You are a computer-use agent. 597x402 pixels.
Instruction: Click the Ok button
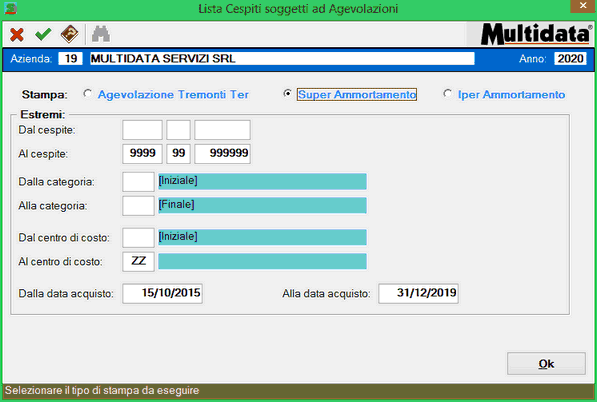(546, 364)
